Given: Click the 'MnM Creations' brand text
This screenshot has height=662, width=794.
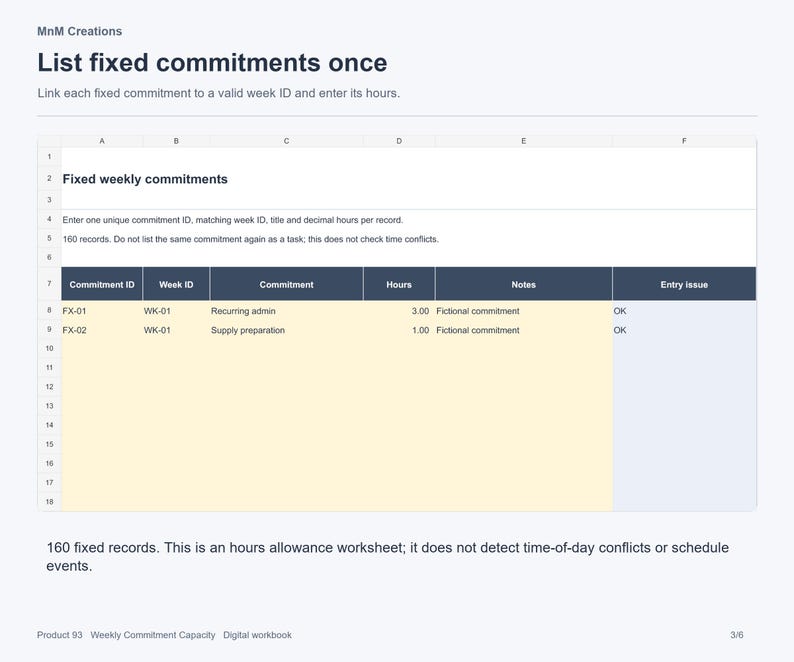Looking at the screenshot, I should (80, 31).
